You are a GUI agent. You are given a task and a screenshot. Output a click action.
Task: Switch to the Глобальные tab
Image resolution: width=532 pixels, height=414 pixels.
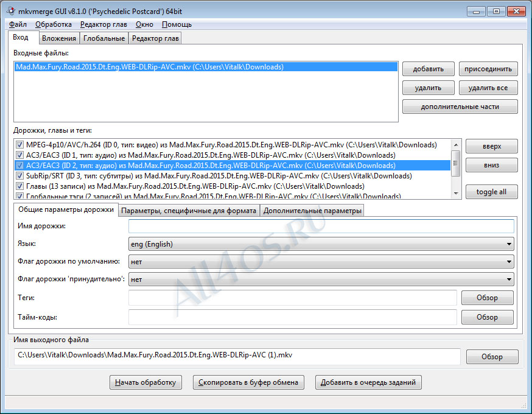pos(104,38)
